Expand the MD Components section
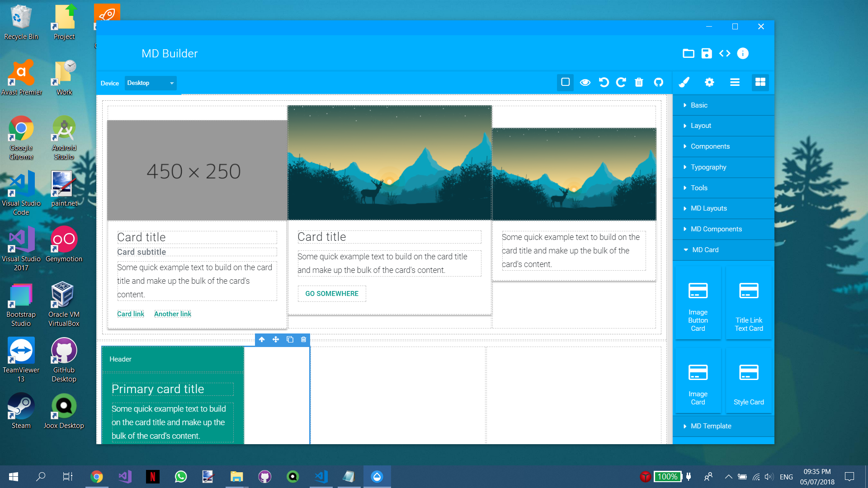This screenshot has height=488, width=868. coord(716,229)
